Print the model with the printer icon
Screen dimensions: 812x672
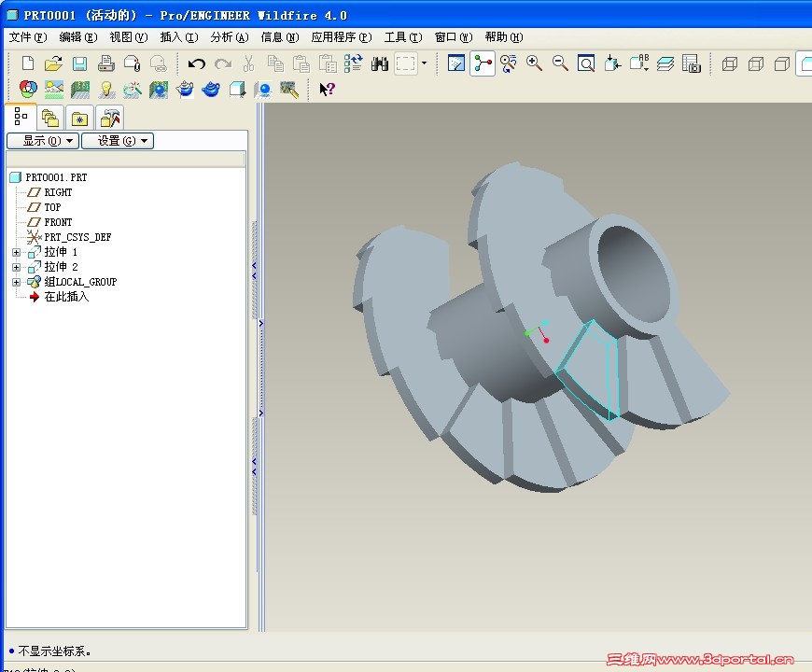(105, 63)
